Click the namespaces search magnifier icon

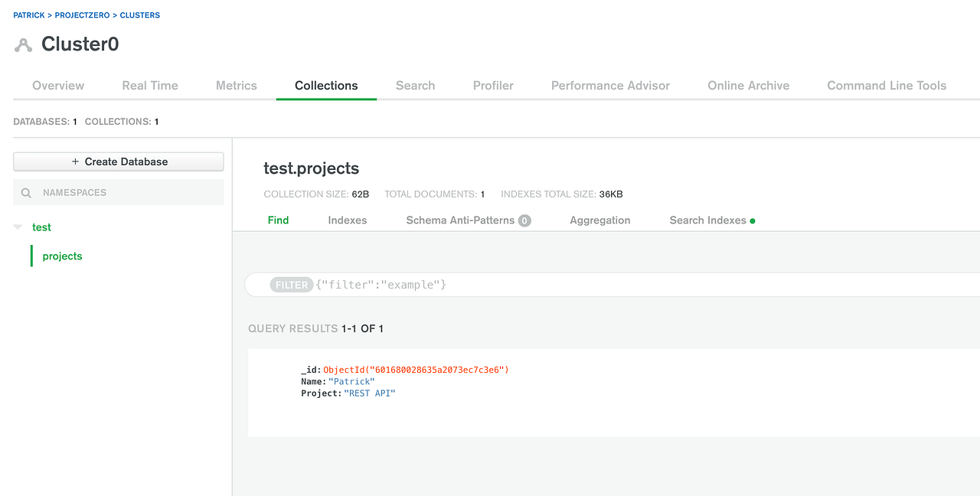tap(27, 192)
